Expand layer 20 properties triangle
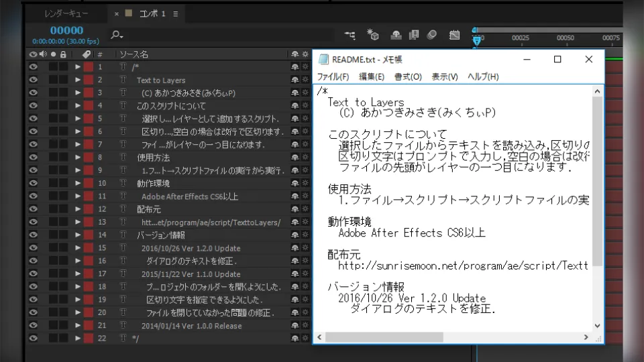644x362 pixels. [78, 312]
